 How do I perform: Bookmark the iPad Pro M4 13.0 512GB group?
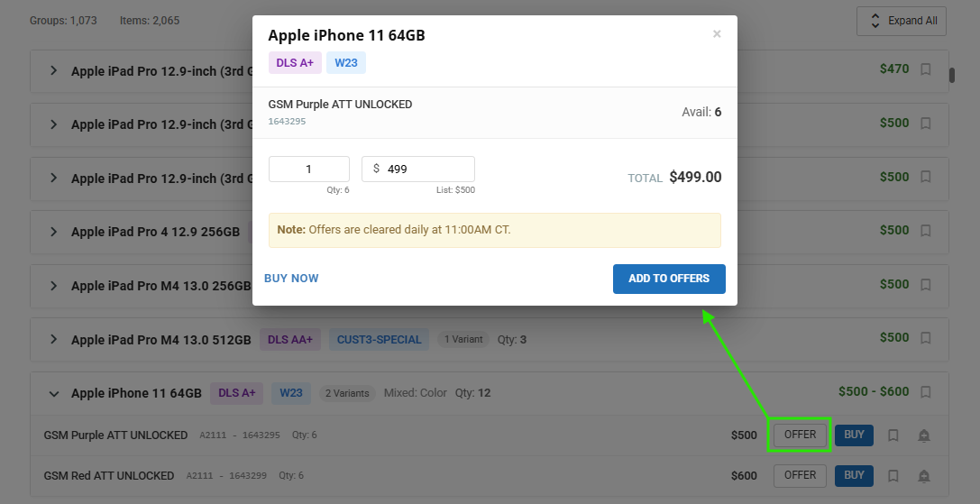click(x=926, y=338)
